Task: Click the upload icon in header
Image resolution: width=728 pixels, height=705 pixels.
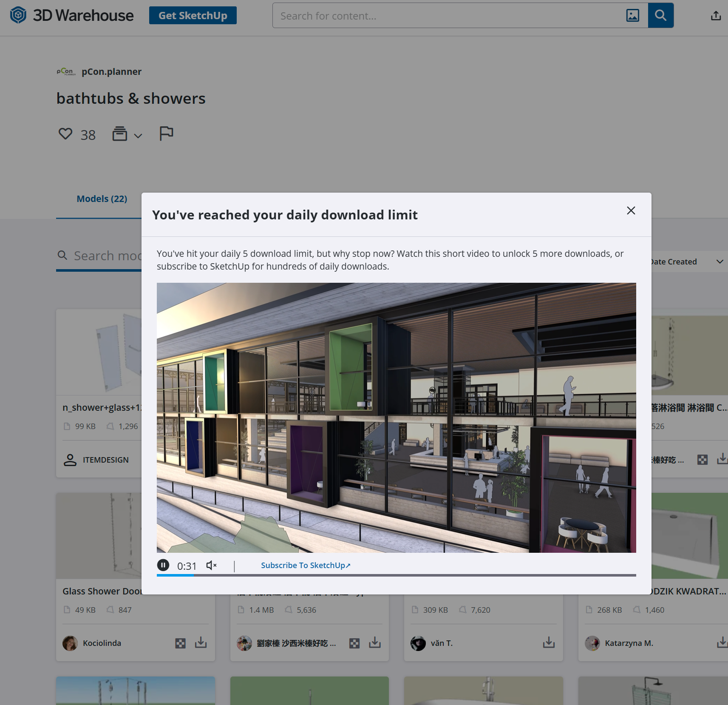Action: [716, 16]
